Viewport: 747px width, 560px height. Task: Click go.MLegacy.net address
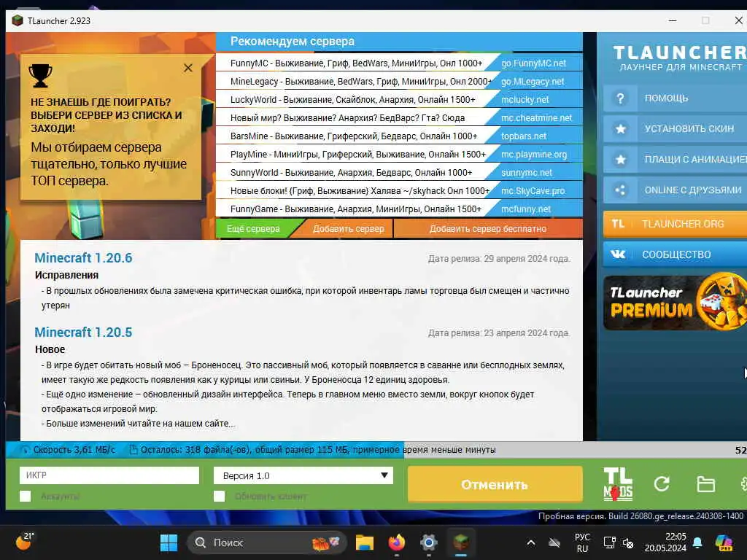coord(533,82)
